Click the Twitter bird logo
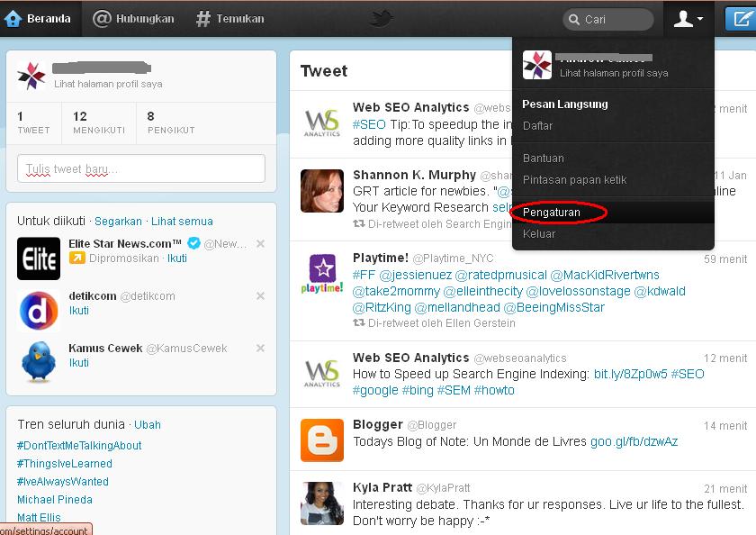 (382, 18)
